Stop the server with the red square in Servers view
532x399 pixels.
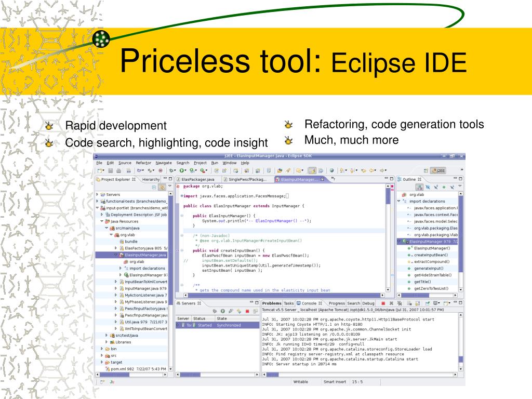tap(247, 311)
